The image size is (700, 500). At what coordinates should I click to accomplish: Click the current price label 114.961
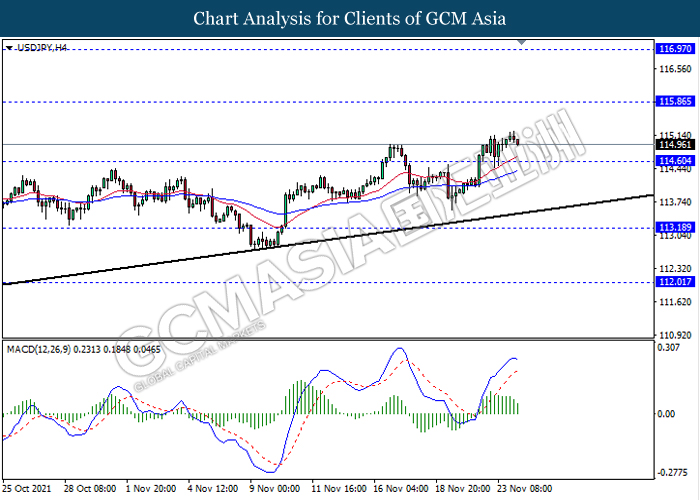click(x=675, y=145)
